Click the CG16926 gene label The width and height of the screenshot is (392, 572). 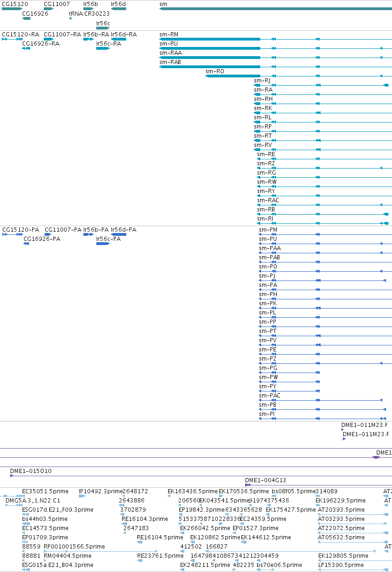coord(35,13)
